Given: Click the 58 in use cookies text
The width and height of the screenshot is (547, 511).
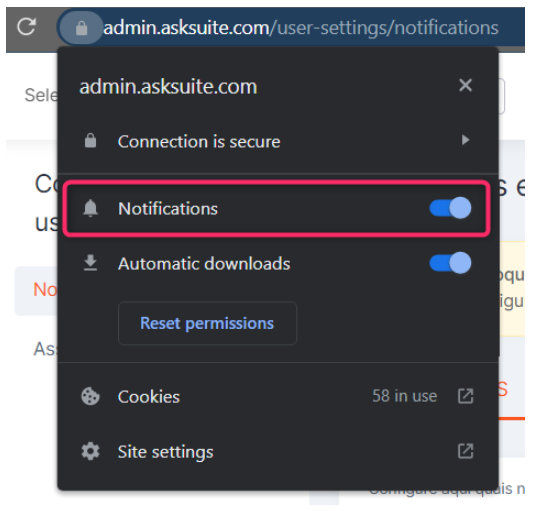Looking at the screenshot, I should coord(404,396).
